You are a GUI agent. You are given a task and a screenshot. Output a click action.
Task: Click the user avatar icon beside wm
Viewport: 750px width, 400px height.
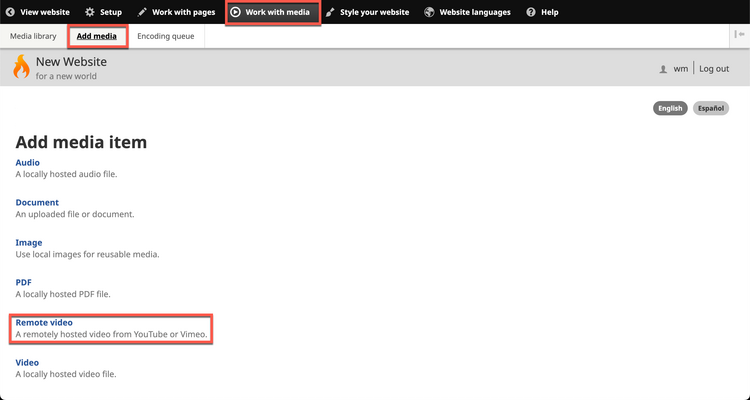click(663, 69)
